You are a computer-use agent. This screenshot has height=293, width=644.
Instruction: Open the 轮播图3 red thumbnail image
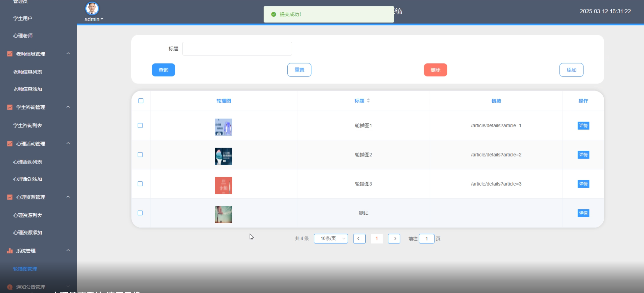[223, 185]
